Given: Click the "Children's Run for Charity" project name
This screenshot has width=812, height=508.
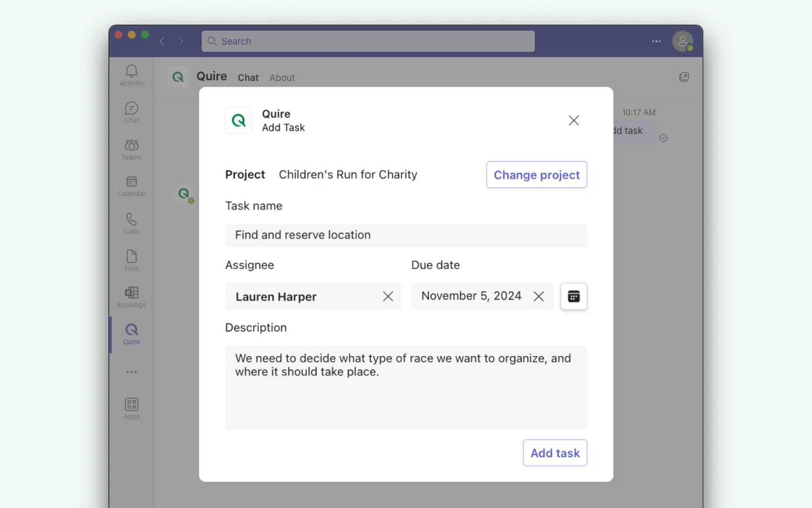Looking at the screenshot, I should point(348,175).
